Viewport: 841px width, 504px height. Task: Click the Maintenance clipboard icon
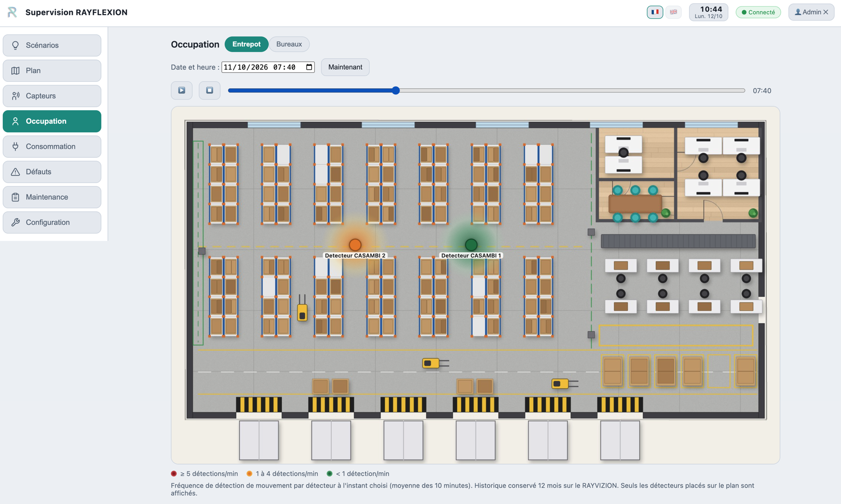15,197
